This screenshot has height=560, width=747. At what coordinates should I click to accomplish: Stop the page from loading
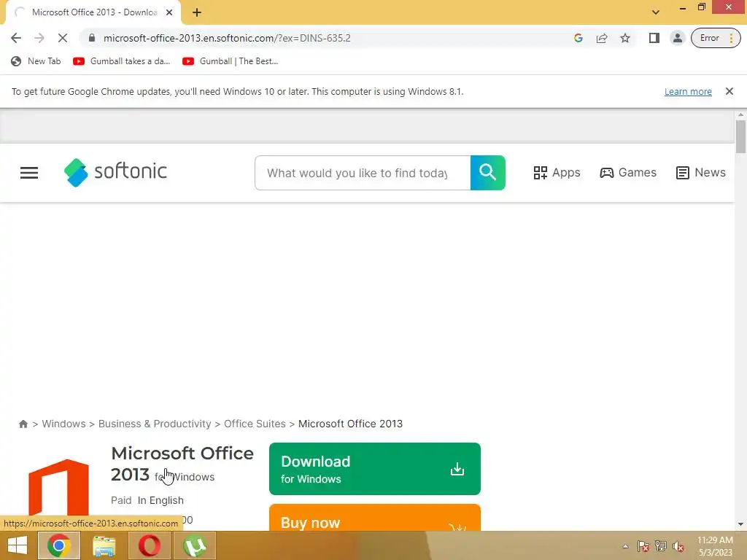click(63, 38)
